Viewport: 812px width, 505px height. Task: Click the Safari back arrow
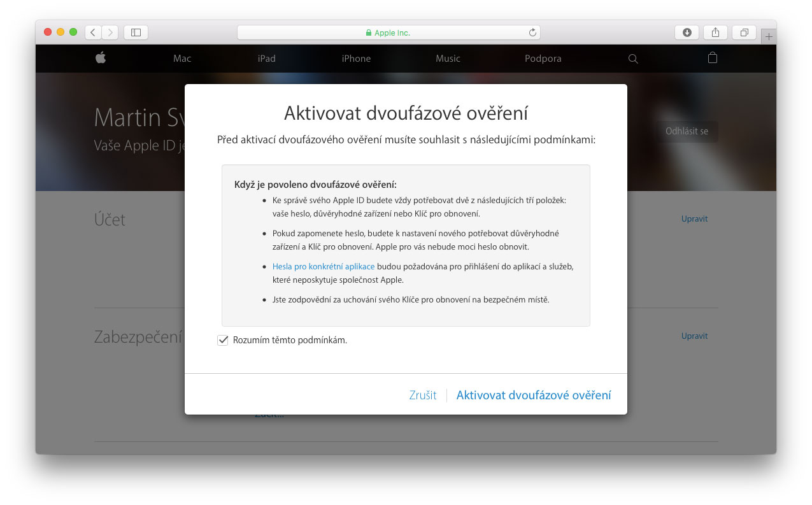93,32
